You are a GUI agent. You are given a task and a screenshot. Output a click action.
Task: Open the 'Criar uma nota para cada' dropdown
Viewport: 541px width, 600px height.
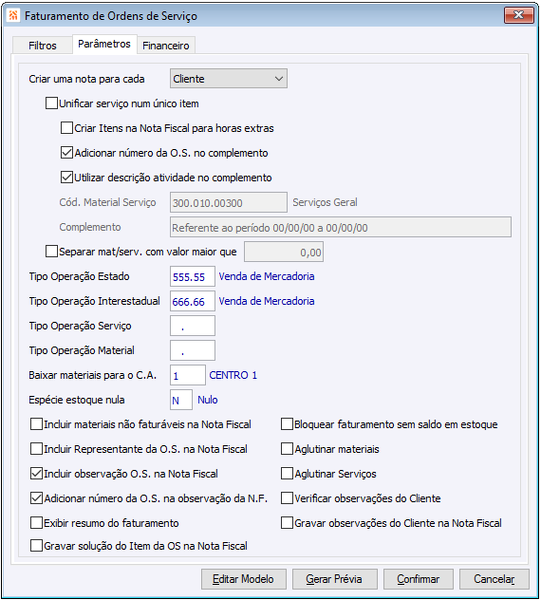pyautogui.click(x=229, y=78)
